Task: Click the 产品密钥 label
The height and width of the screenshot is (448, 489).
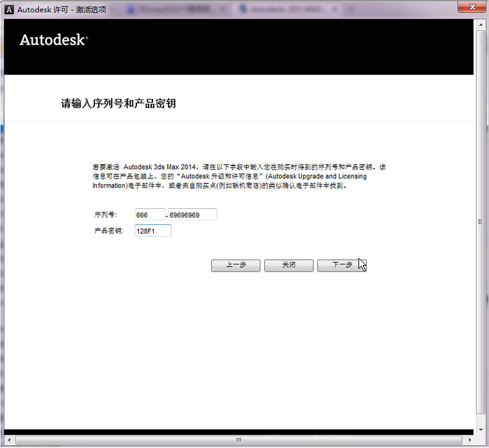Action: (109, 231)
